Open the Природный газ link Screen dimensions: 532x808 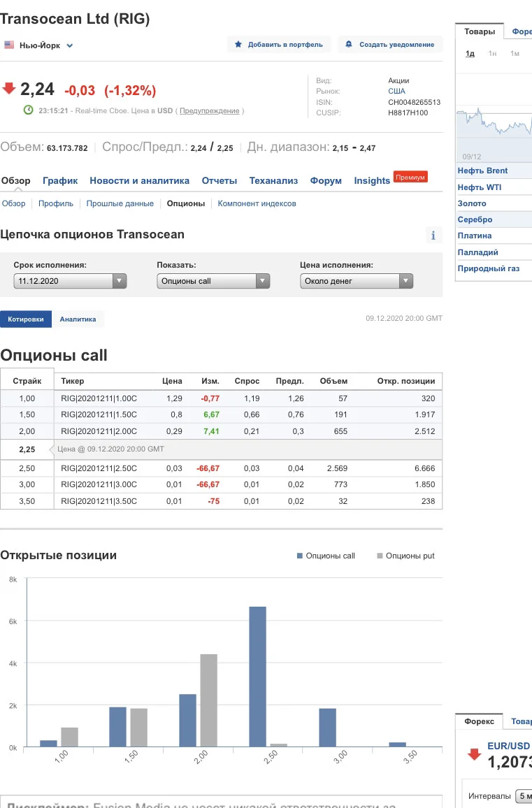point(489,268)
